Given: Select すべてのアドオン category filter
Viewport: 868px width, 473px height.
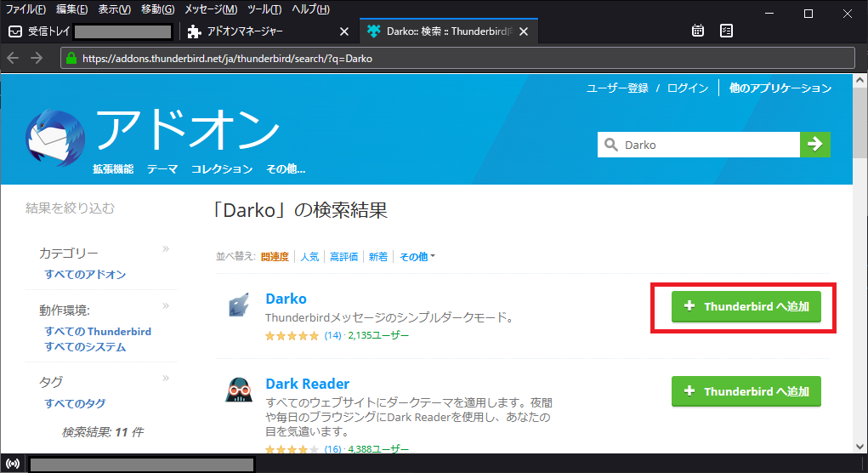Looking at the screenshot, I should (x=85, y=274).
